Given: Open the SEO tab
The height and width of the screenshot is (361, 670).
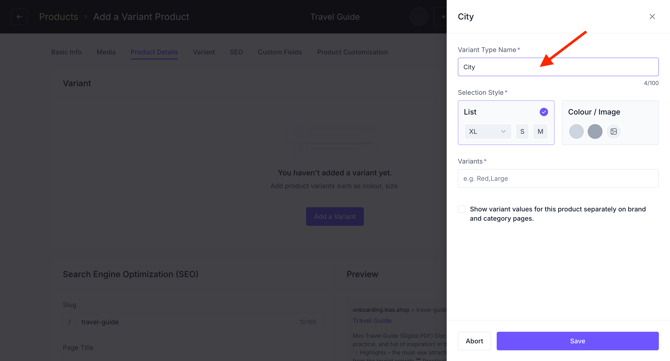Looking at the screenshot, I should pyautogui.click(x=236, y=52).
